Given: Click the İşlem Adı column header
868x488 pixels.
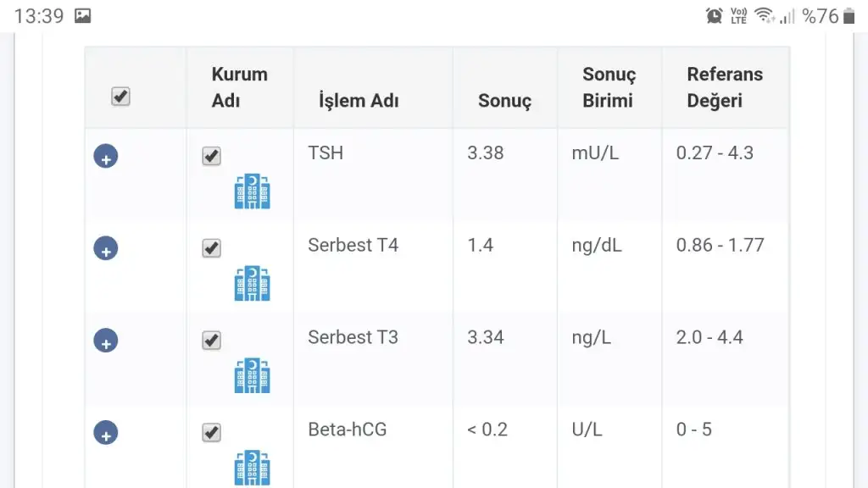Looking at the screenshot, I should click(359, 100).
